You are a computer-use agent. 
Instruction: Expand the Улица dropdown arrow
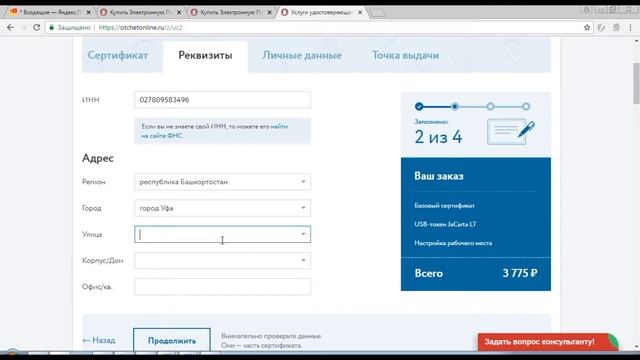(x=303, y=234)
